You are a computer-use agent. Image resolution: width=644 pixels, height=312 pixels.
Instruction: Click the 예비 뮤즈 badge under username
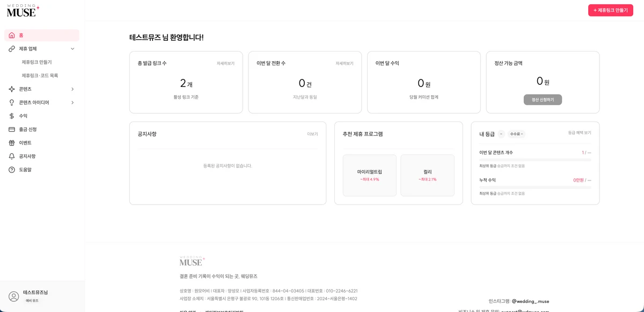[32, 301]
